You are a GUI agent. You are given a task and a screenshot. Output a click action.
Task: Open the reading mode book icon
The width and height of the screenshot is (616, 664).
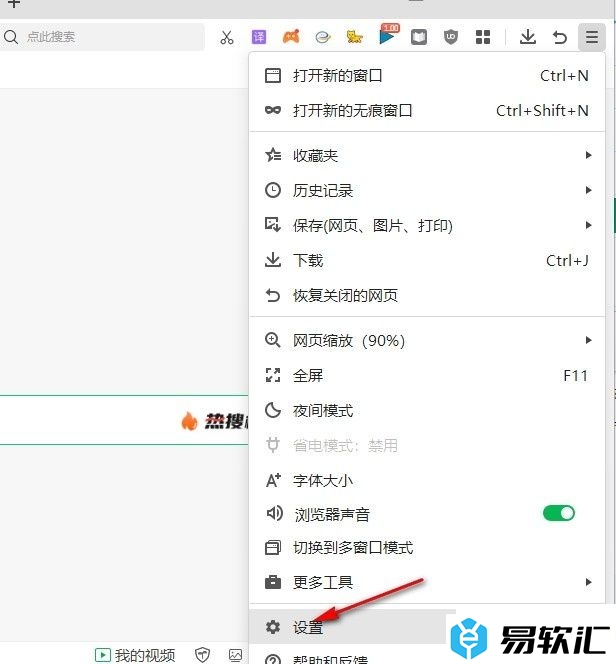click(x=419, y=37)
